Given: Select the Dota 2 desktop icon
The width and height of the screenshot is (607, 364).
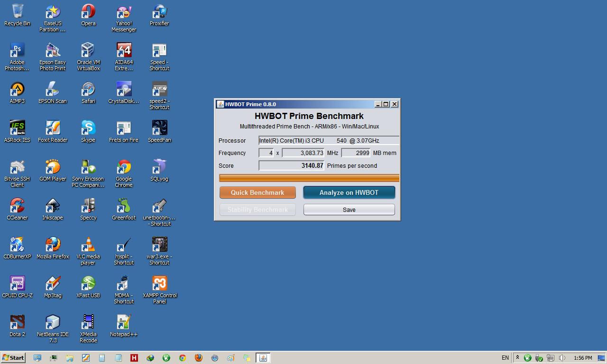Looking at the screenshot, I should pyautogui.click(x=17, y=326).
